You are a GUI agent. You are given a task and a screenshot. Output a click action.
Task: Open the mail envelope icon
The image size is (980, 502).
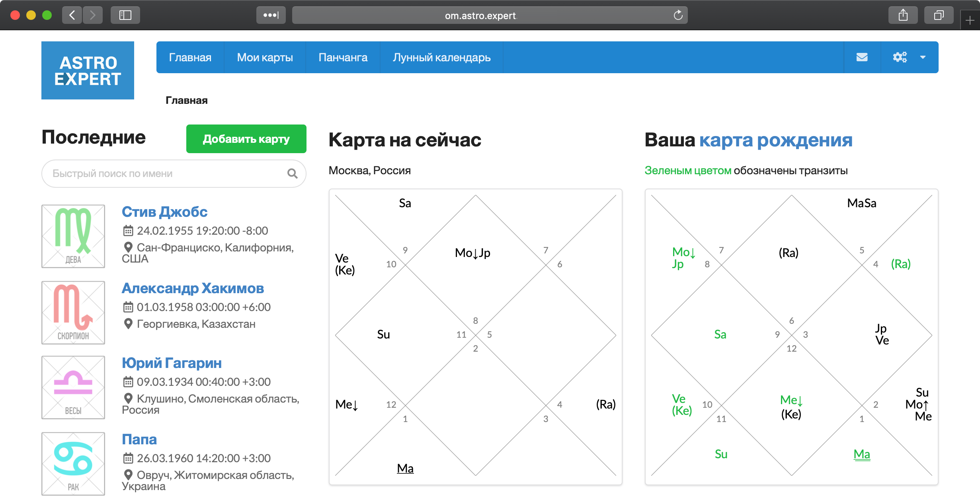[x=862, y=57]
